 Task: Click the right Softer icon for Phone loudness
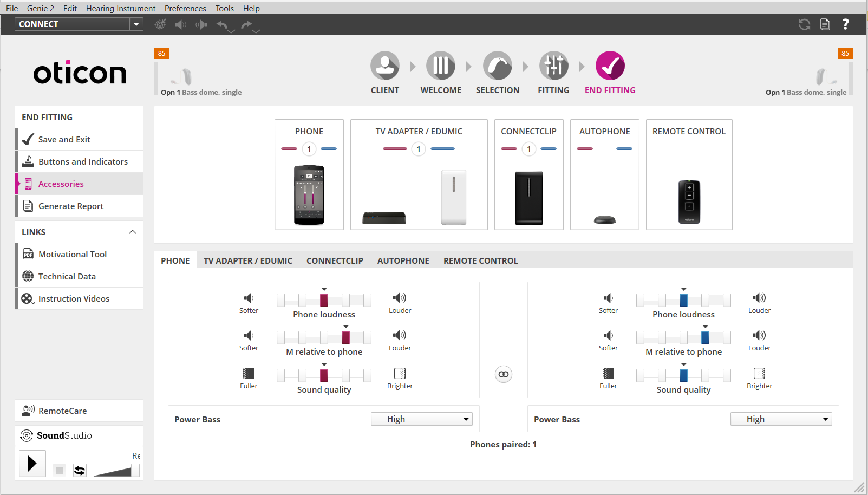coord(608,298)
